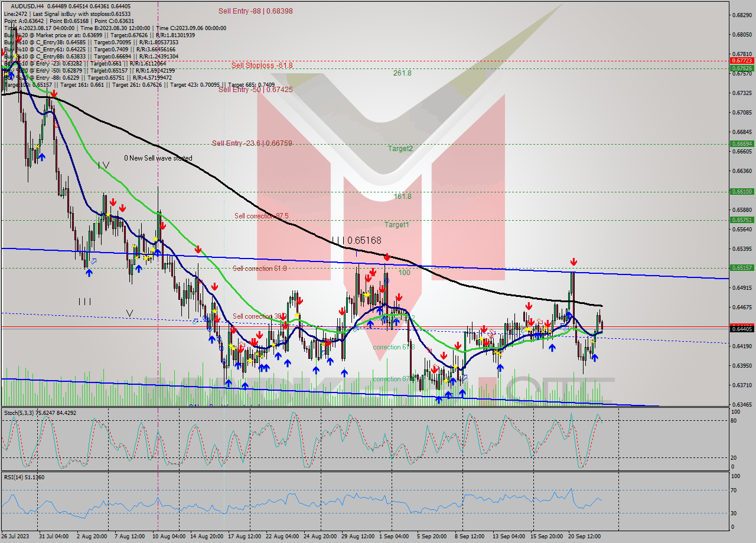Select the 'Sell Entry -50 | 0.67425' label

click(255, 90)
